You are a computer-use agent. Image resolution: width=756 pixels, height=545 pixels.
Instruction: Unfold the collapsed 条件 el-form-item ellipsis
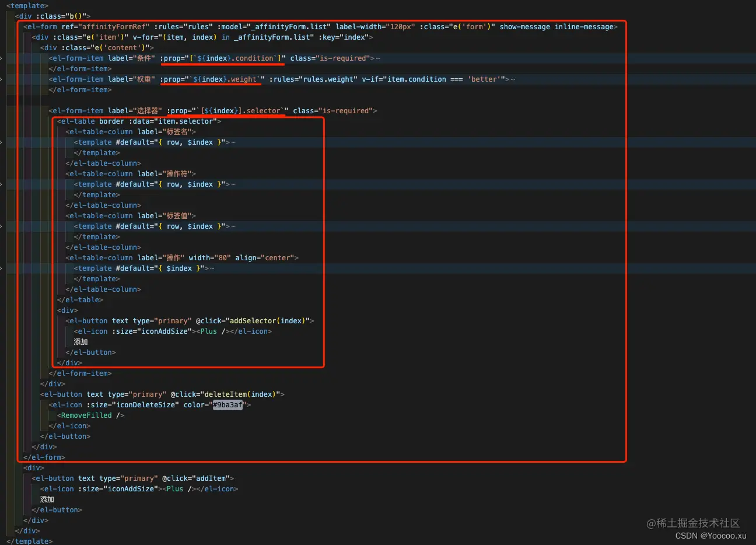click(378, 58)
